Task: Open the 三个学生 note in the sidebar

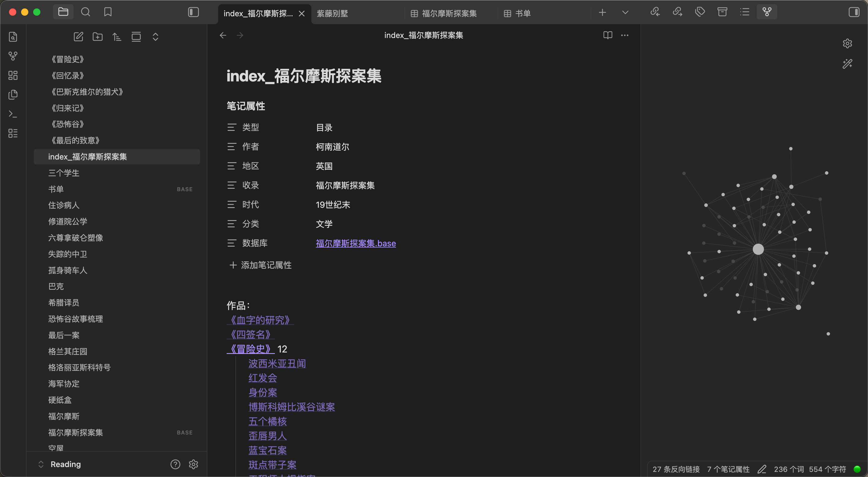Action: (117, 173)
